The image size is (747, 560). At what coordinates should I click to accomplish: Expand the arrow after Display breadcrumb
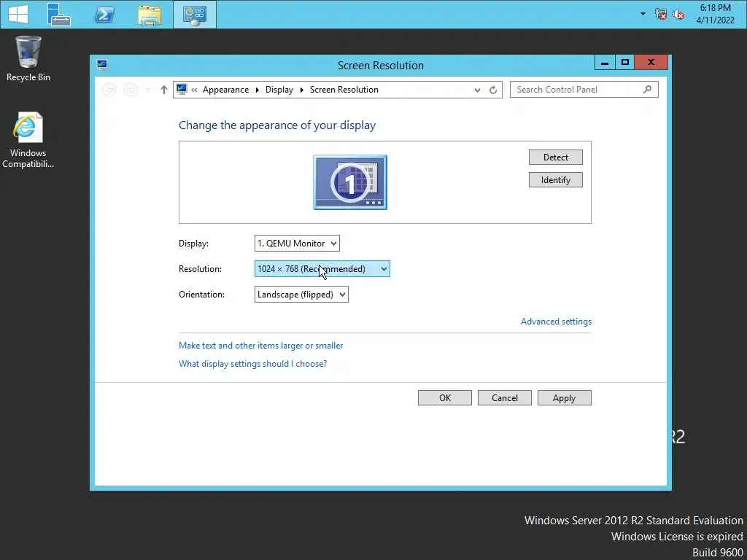click(301, 90)
